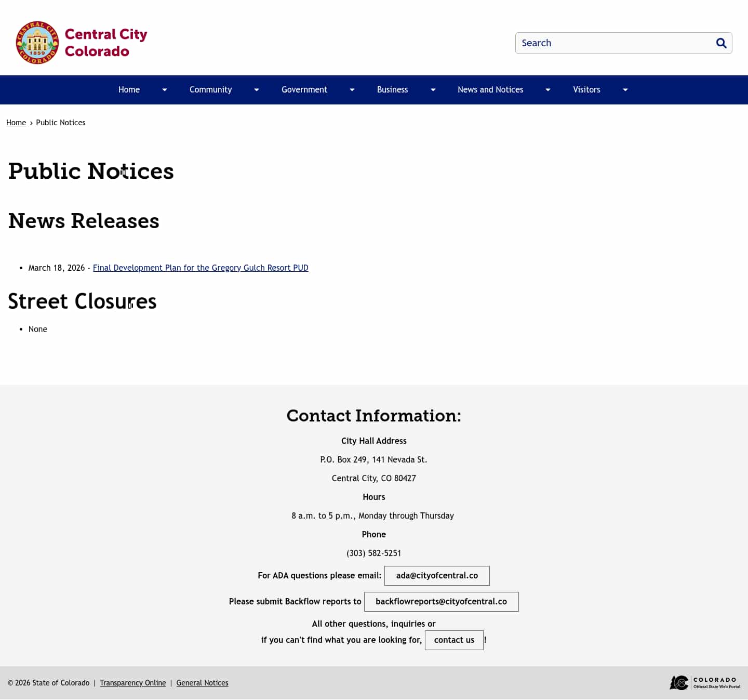The height and width of the screenshot is (700, 748).
Task: Open the General Notices link
Action: pos(202,682)
